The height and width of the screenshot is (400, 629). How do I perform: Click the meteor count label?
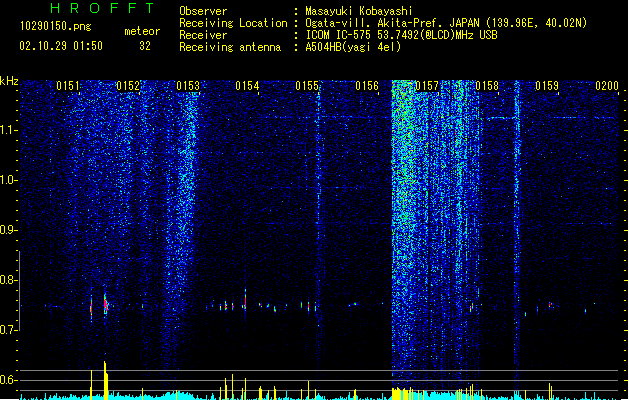[x=142, y=31]
